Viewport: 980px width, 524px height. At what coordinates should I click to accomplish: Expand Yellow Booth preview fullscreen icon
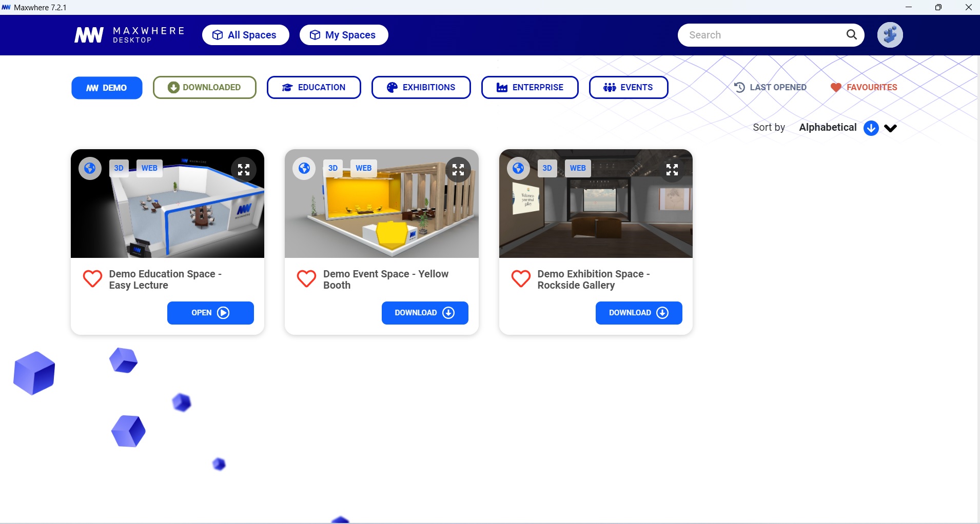[x=458, y=170]
